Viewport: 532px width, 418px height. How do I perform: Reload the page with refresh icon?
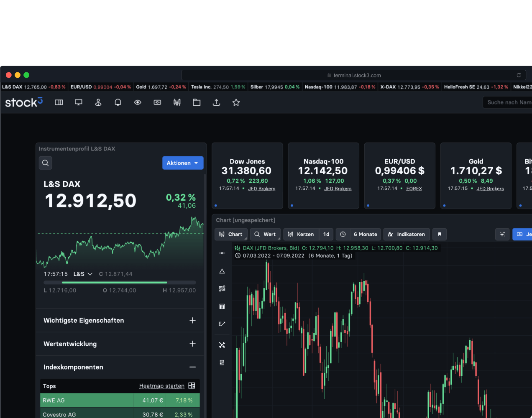pos(519,75)
